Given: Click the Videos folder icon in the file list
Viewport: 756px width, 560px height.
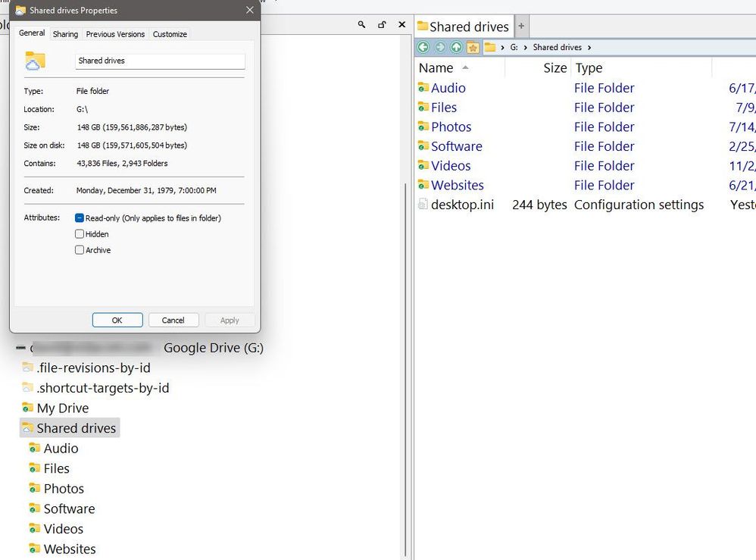Looking at the screenshot, I should (423, 165).
